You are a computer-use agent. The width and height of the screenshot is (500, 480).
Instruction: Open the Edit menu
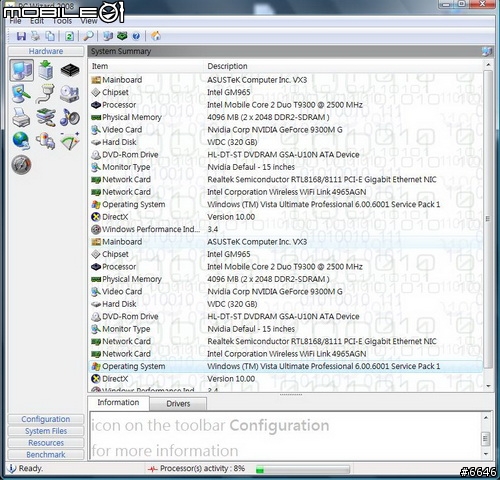pyautogui.click(x=37, y=21)
